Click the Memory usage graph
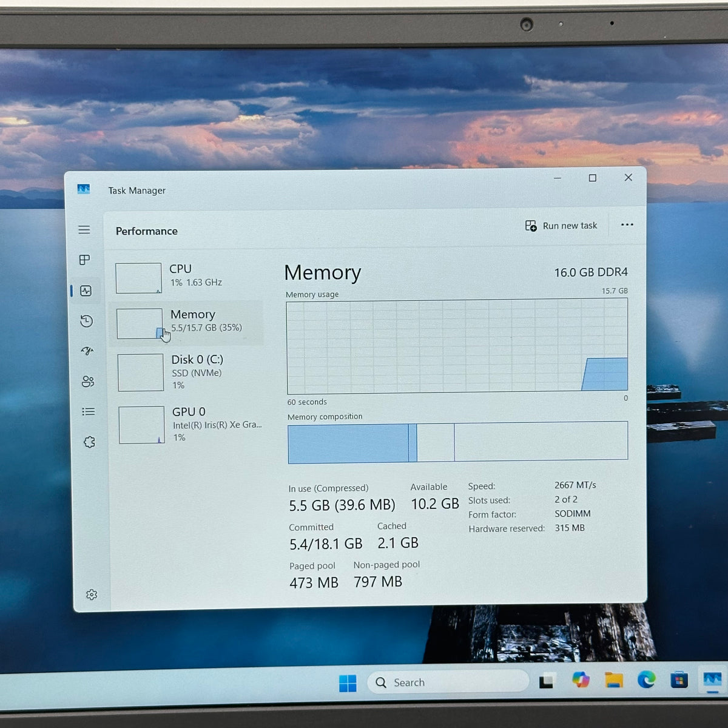Viewport: 728px width, 728px height. point(457,346)
